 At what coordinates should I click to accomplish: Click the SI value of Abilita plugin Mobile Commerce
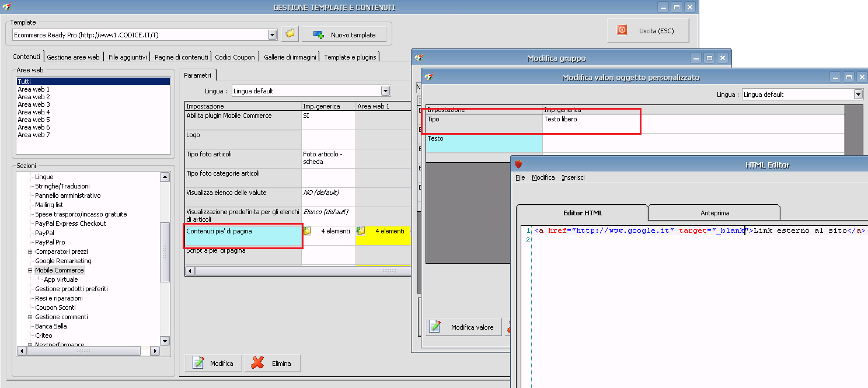[x=329, y=120]
